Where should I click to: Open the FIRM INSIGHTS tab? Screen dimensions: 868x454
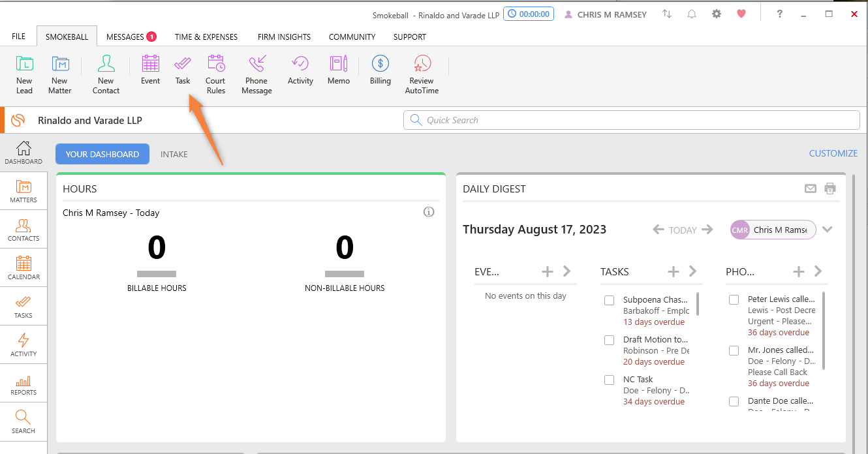pos(284,37)
